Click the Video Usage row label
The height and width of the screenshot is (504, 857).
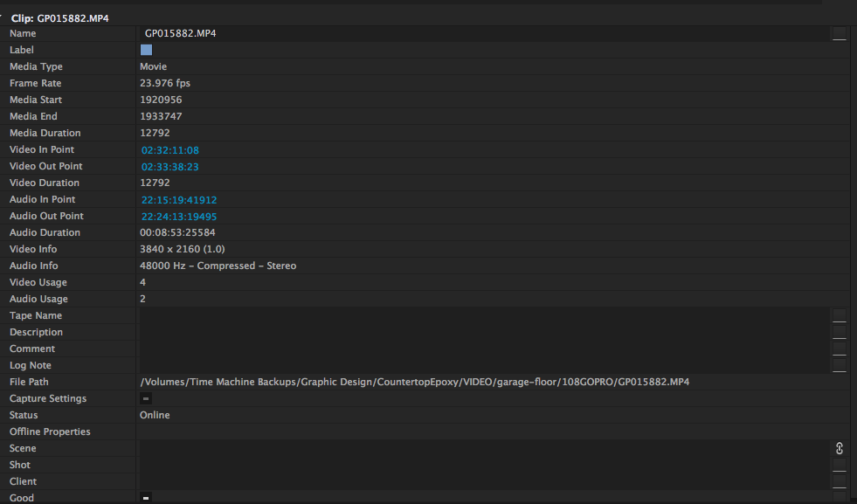click(x=38, y=283)
